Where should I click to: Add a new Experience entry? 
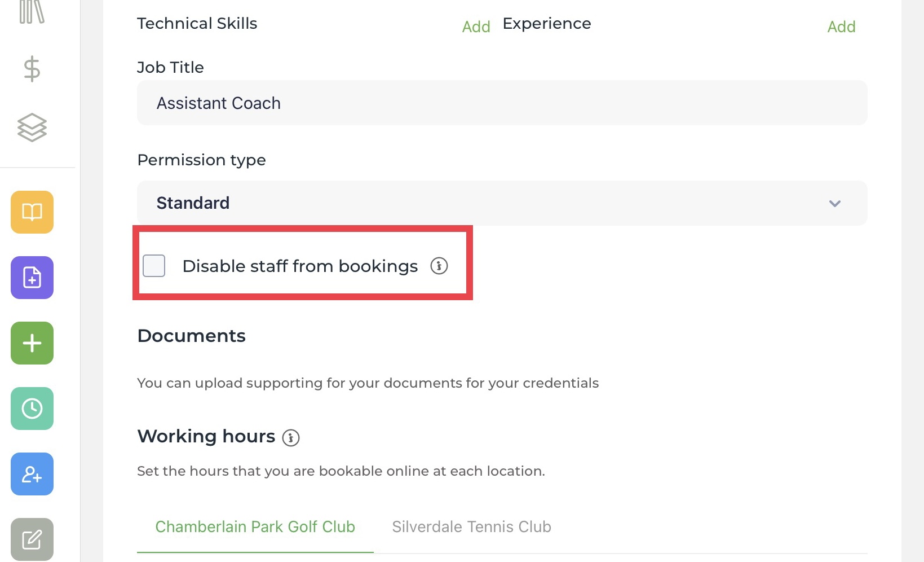click(841, 27)
